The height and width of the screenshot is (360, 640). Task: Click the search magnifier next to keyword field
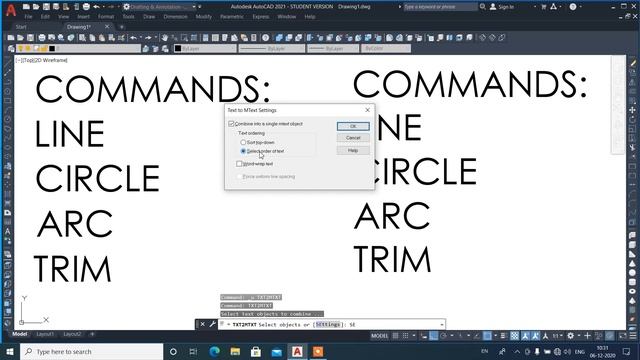pyautogui.click(x=483, y=7)
